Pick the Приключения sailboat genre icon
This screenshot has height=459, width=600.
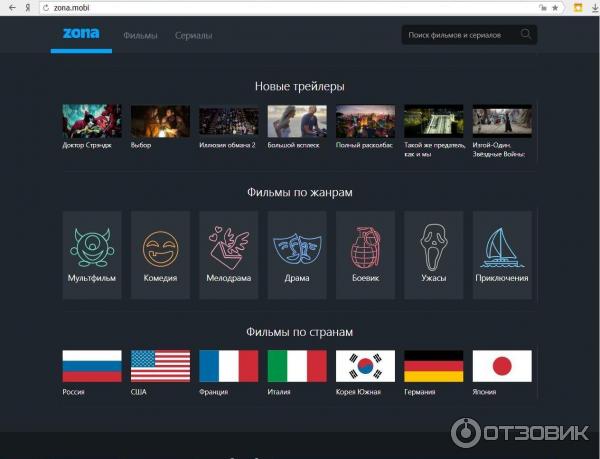click(x=501, y=247)
